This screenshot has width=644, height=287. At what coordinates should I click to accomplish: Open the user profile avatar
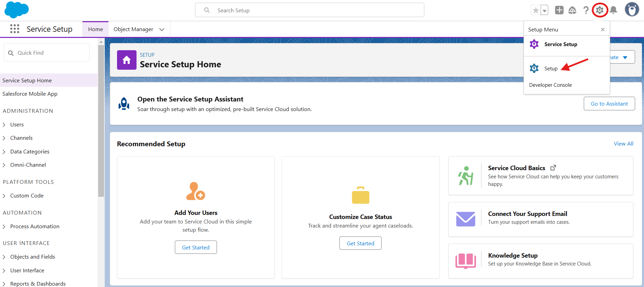pos(632,10)
